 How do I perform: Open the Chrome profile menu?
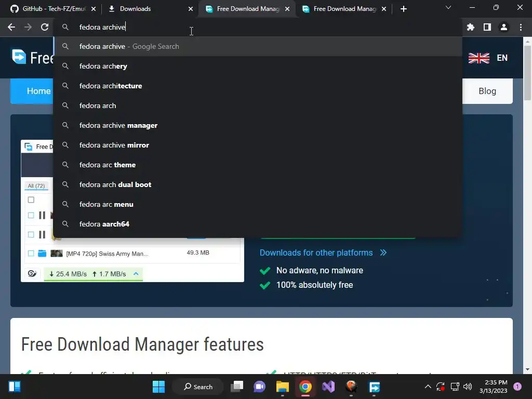click(504, 27)
